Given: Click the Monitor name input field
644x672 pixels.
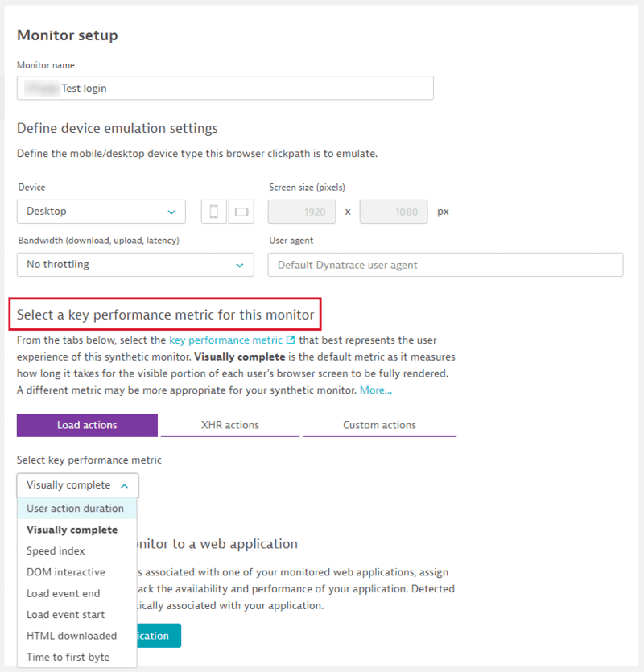Looking at the screenshot, I should [225, 88].
